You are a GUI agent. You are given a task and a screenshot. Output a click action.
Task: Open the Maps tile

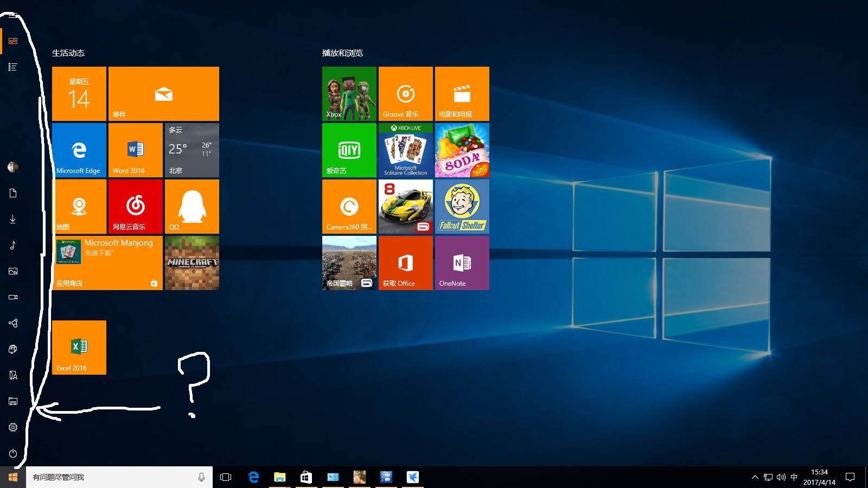point(79,207)
